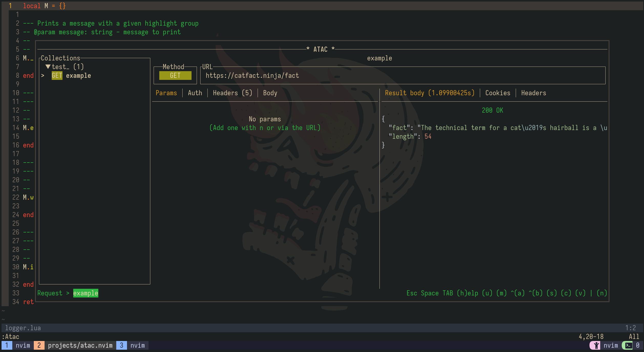Click the TAB key hint
644x352 pixels.
tap(448, 293)
